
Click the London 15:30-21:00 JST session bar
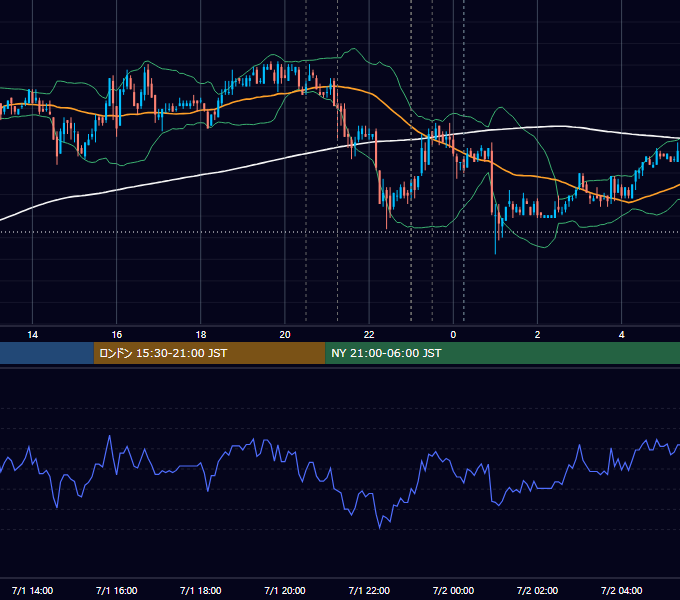pyautogui.click(x=209, y=353)
